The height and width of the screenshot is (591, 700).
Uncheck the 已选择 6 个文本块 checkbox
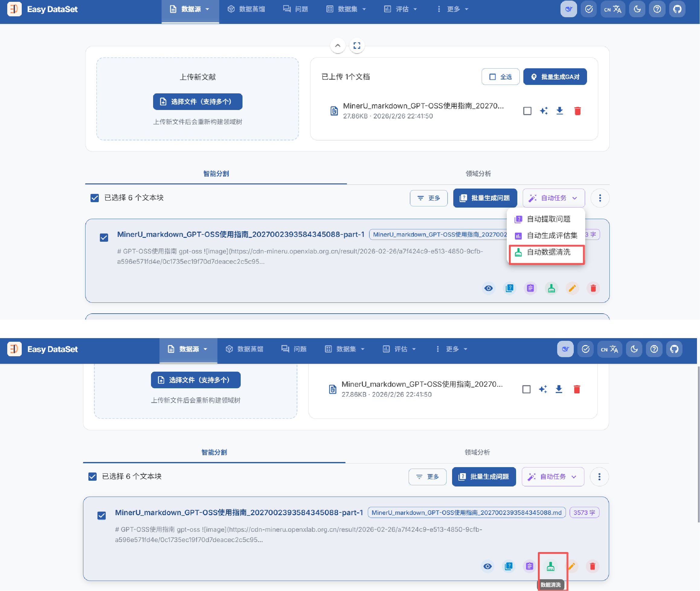(x=95, y=198)
